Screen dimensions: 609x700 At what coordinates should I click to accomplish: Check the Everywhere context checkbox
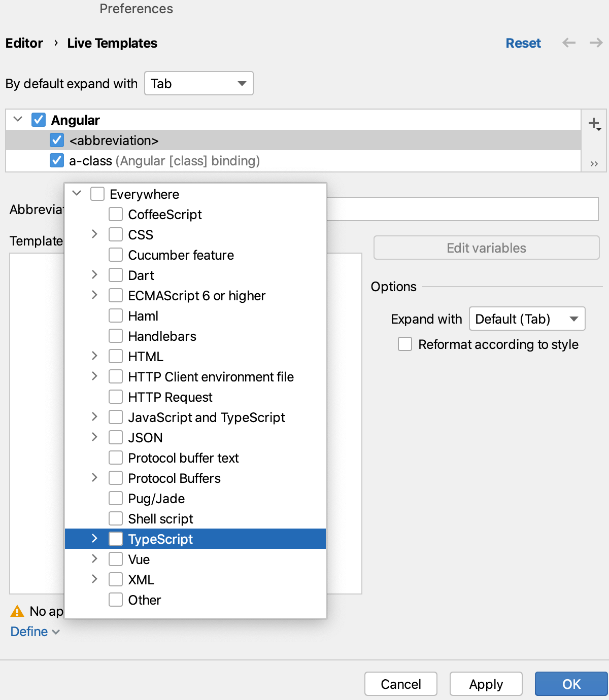pyautogui.click(x=97, y=194)
